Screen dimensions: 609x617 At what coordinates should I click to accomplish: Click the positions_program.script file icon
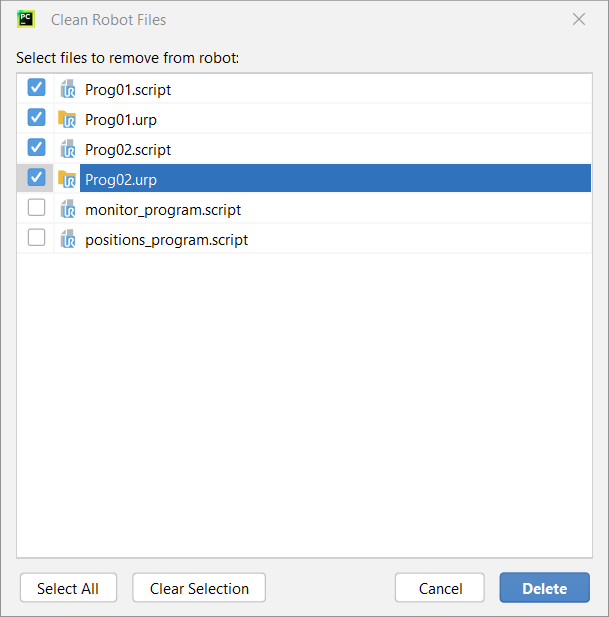[x=68, y=239]
